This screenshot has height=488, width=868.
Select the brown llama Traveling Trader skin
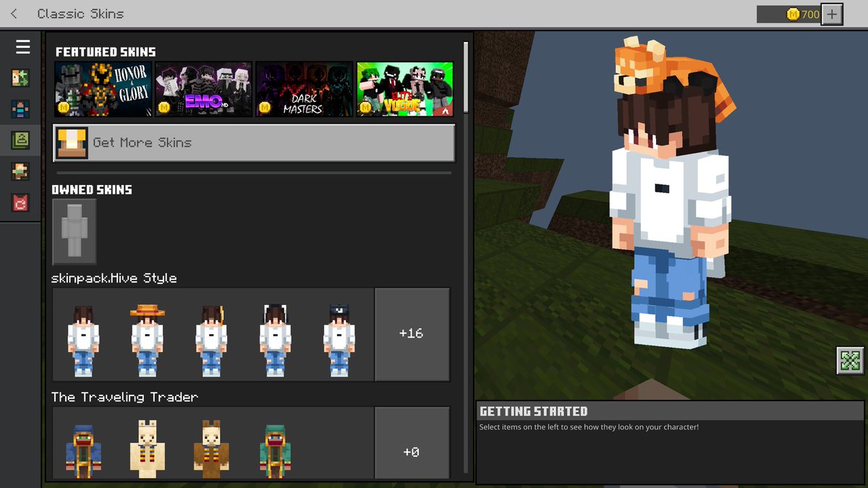point(212,450)
